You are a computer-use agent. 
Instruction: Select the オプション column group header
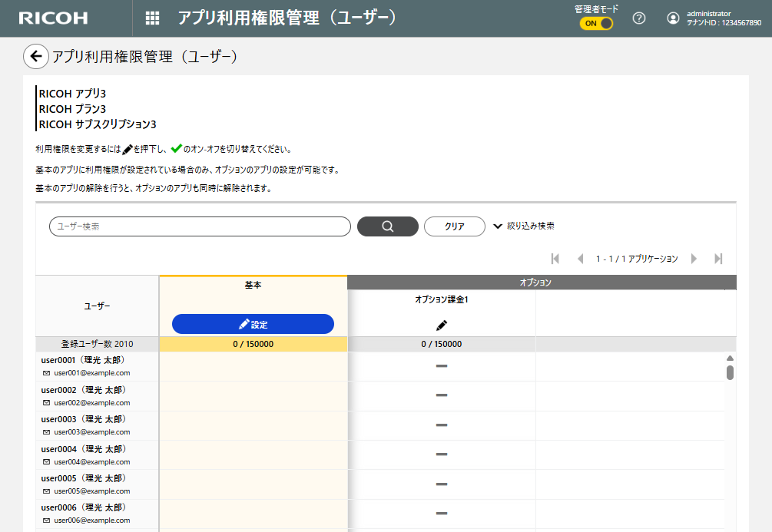535,283
